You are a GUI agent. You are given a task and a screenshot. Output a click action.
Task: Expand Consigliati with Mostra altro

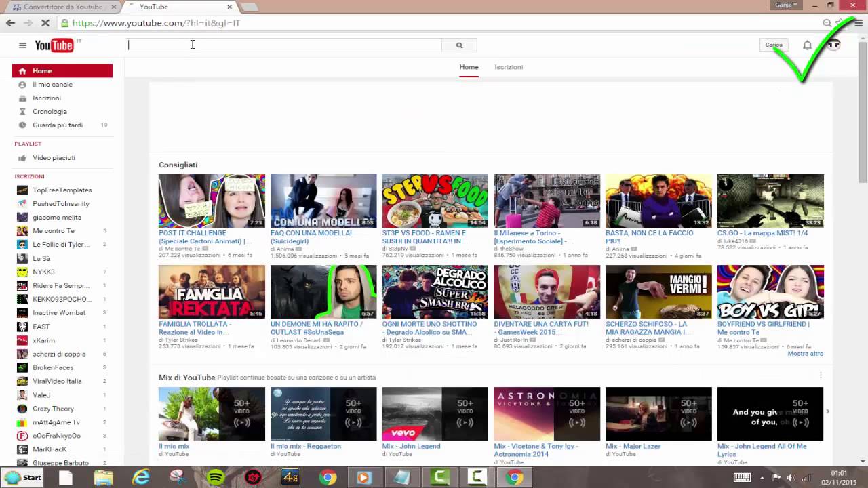tap(806, 354)
